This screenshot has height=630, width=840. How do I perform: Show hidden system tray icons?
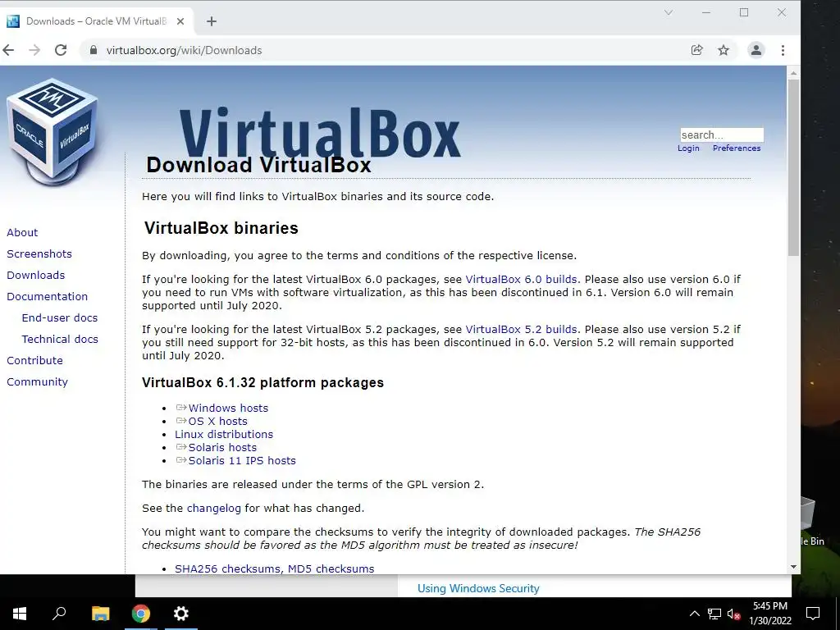(694, 614)
